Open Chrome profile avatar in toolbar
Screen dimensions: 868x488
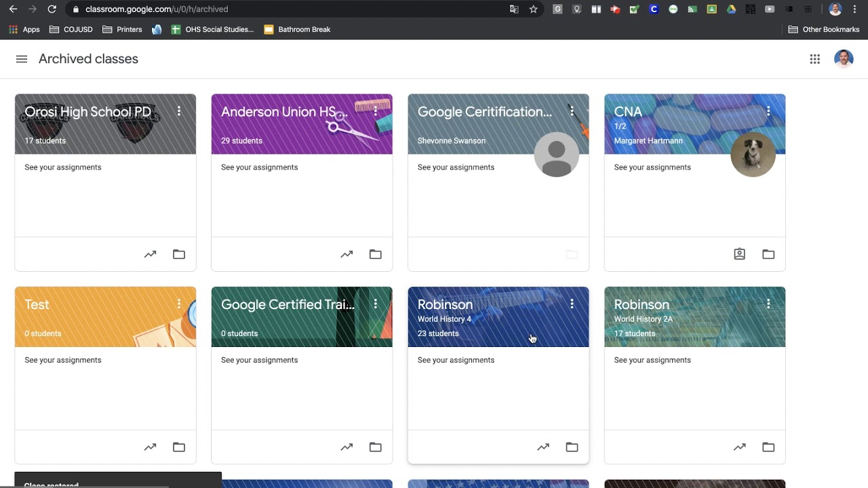[x=835, y=9]
